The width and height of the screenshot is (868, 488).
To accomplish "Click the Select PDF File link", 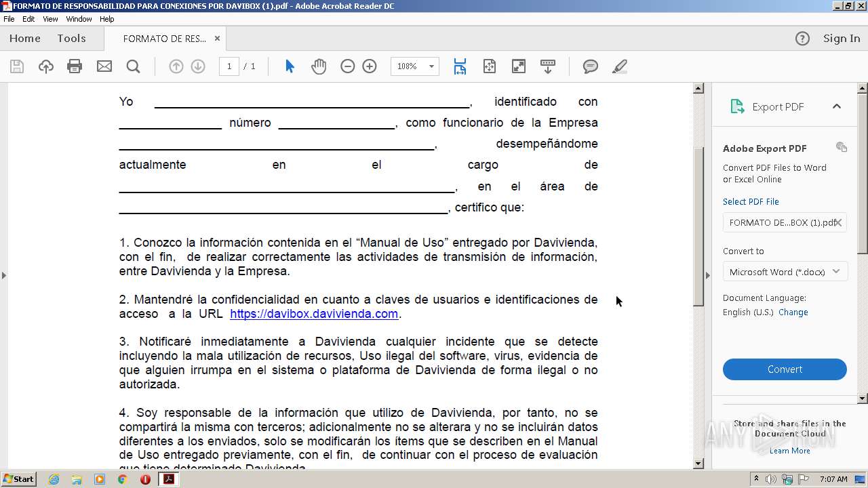I will click(751, 201).
